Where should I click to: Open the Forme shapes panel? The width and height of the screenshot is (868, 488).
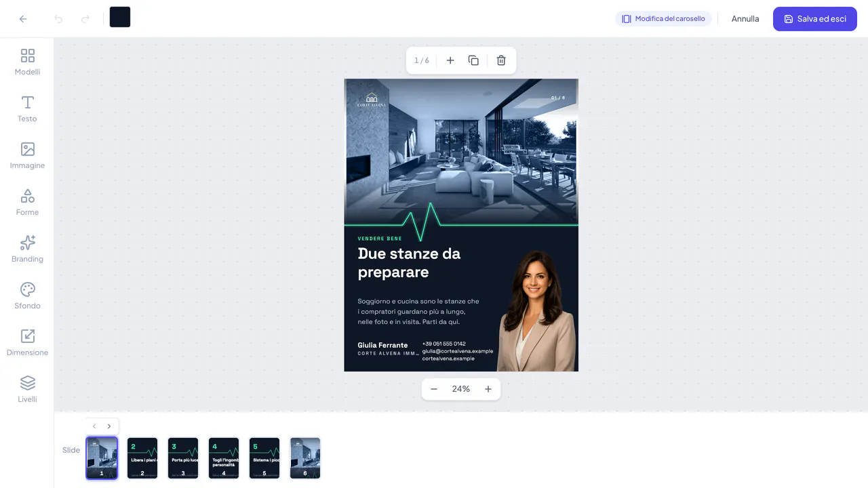(27, 202)
